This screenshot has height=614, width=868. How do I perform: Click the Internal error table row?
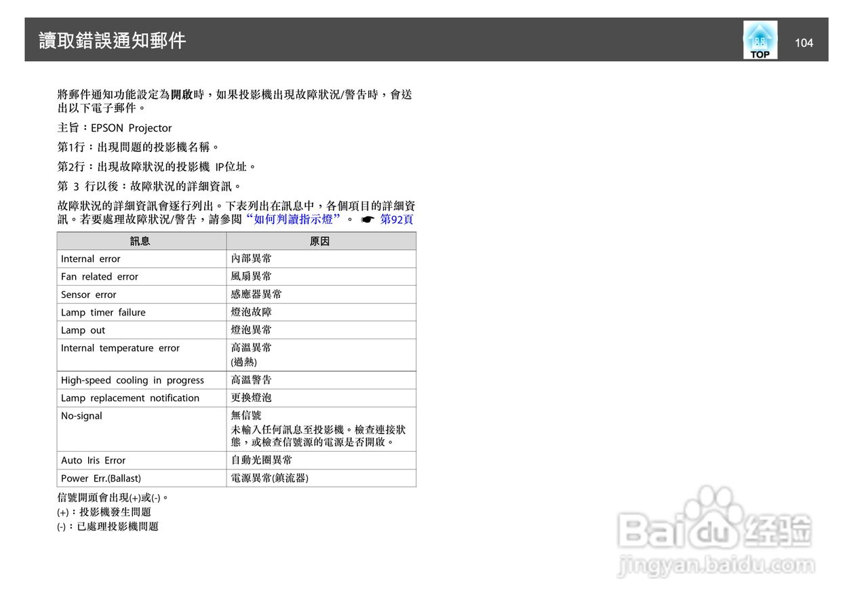click(90, 258)
